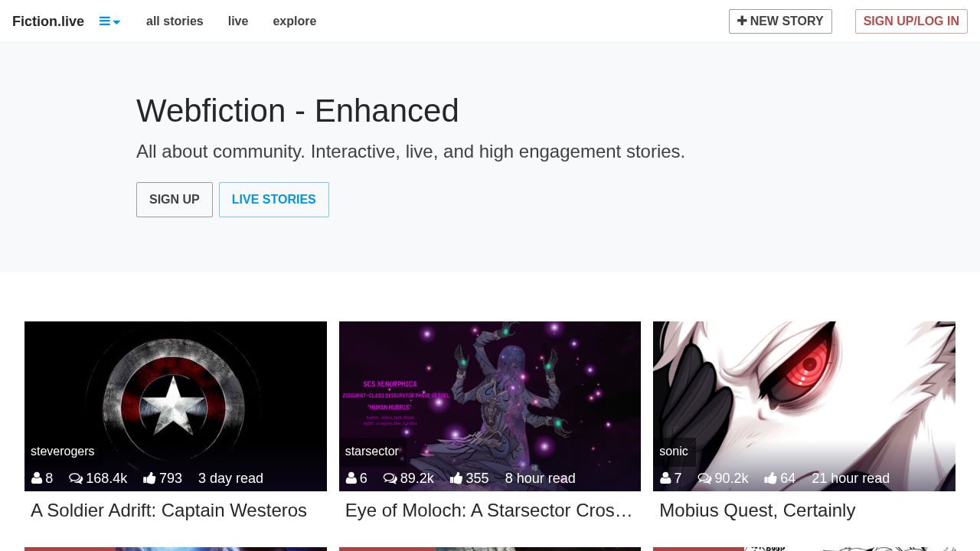This screenshot has width=980, height=551.
Task: Open title A Soldier Adrift: Captain Westeros
Action: tap(168, 510)
